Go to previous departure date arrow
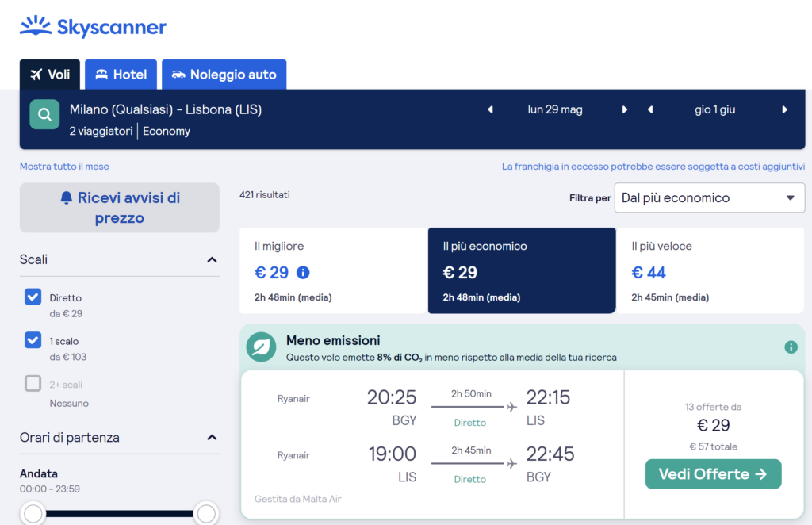The image size is (812, 525). (490, 110)
